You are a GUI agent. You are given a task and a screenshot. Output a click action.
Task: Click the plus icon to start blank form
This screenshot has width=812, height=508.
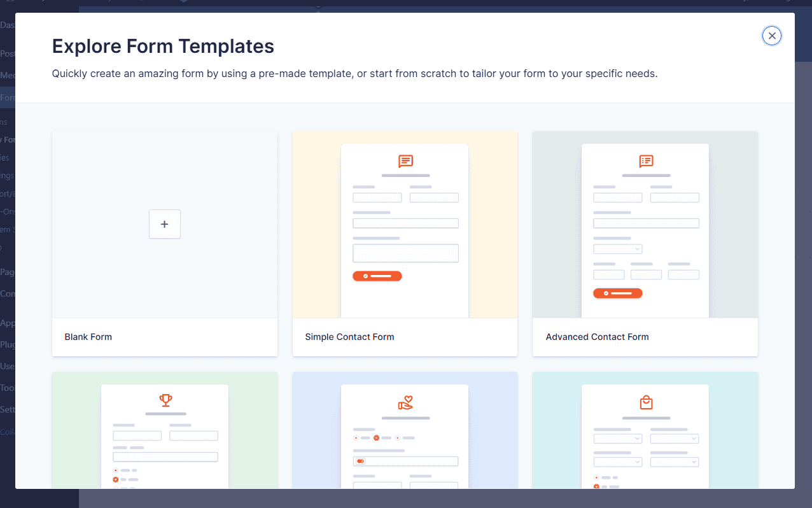[165, 224]
